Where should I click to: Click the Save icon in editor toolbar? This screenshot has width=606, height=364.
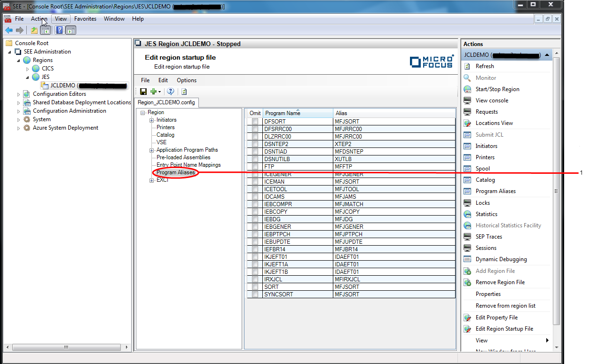143,92
